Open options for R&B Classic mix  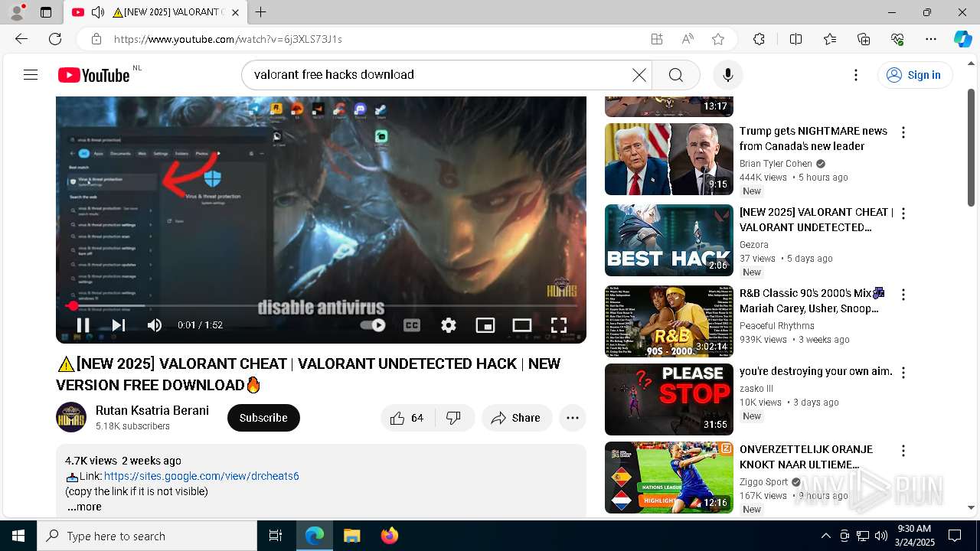click(x=903, y=295)
